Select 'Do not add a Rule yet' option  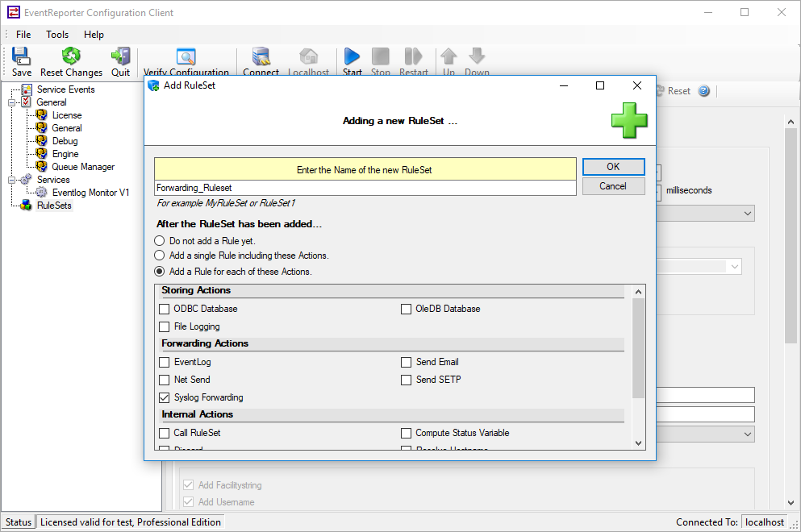(160, 240)
